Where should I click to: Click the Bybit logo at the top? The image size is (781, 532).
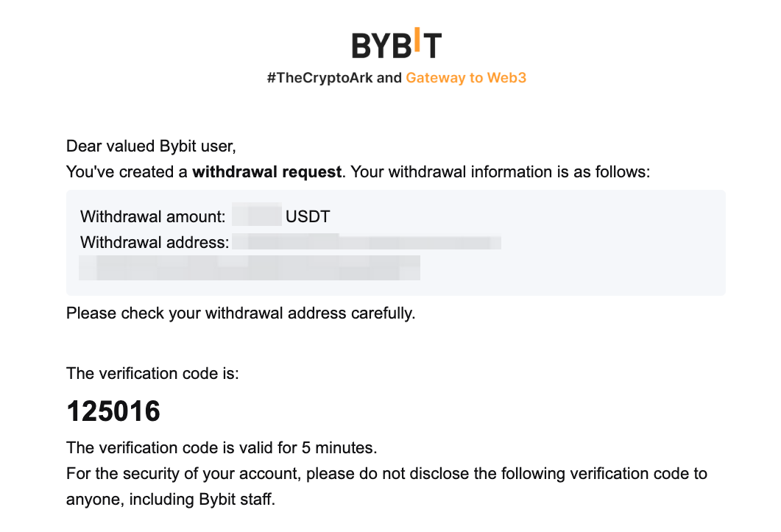click(396, 45)
